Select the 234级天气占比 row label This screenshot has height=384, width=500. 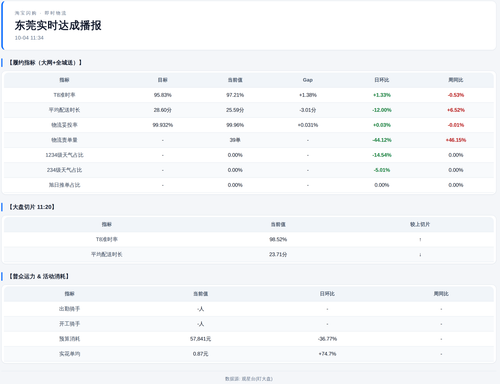coord(64,170)
